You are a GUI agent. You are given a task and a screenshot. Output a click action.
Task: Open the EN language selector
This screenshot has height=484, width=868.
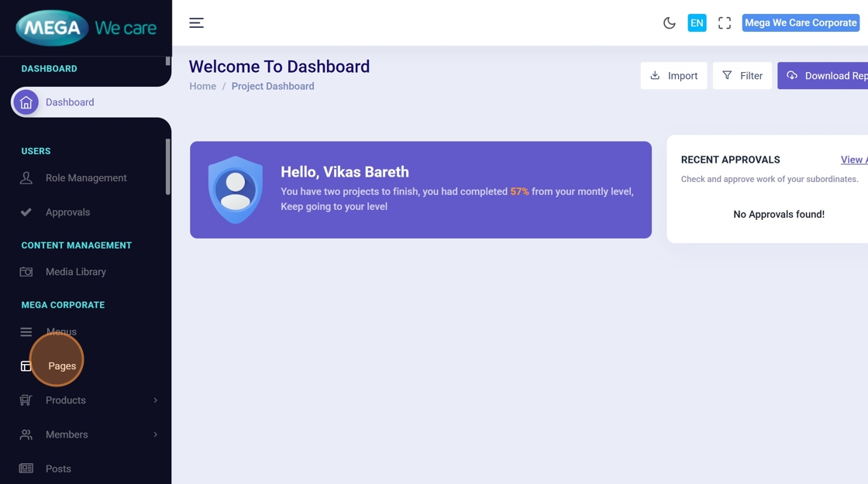697,23
